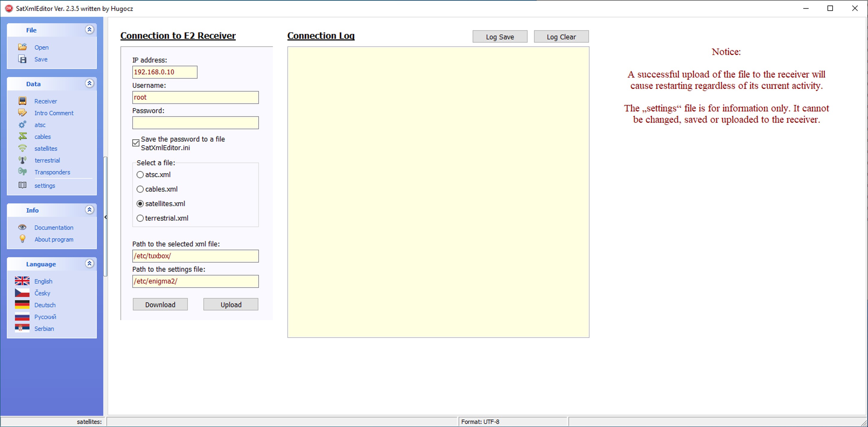Click the Save floppy disk icon
Image resolution: width=868 pixels, height=427 pixels.
pos(22,59)
